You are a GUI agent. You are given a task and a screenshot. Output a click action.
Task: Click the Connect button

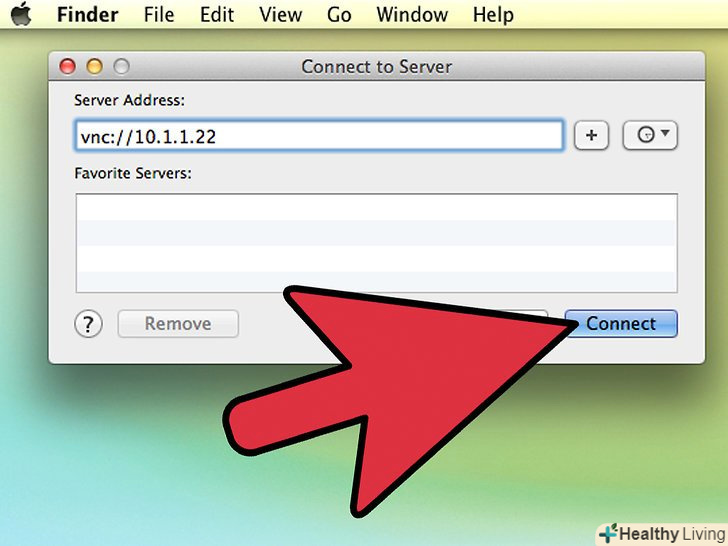tap(621, 324)
